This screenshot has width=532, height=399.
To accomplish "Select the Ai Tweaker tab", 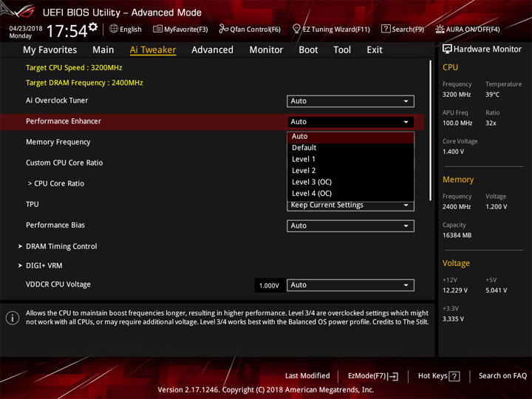I will click(x=153, y=50).
